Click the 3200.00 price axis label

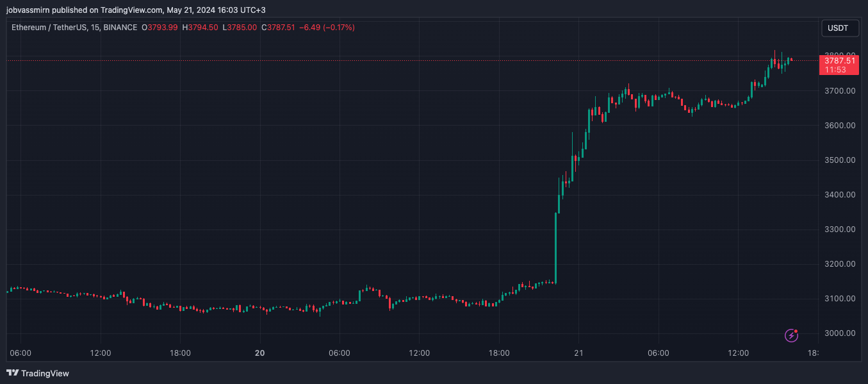[839, 264]
